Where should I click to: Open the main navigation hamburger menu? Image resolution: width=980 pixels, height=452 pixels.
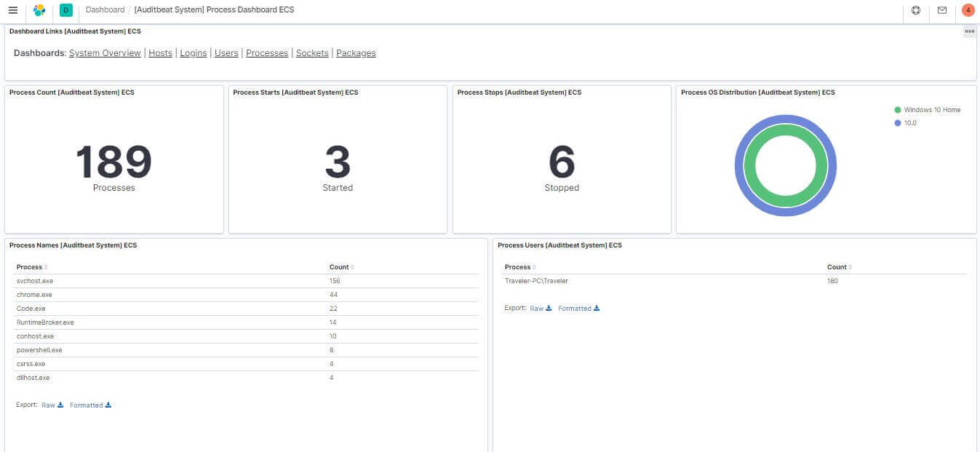pos(12,9)
